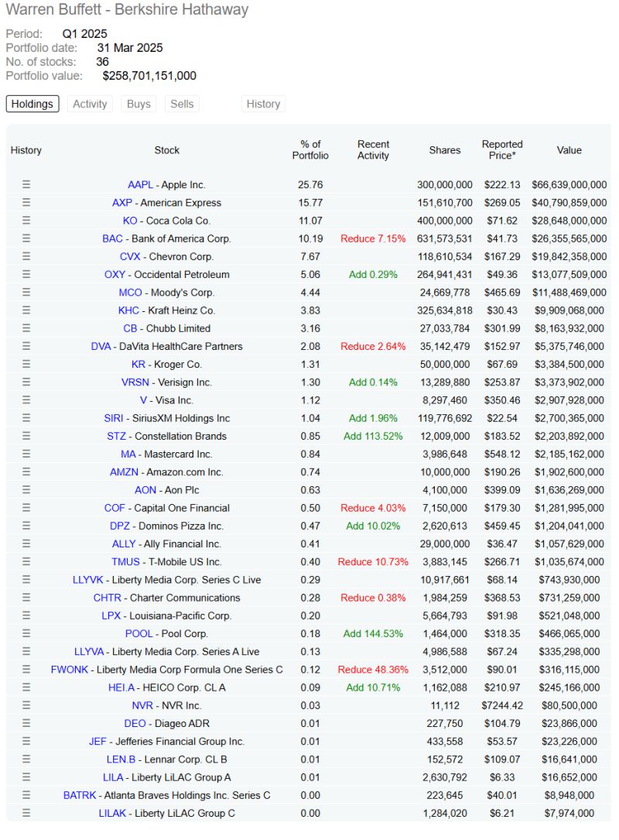
Task: Switch to the Activity tab
Action: [x=90, y=104]
